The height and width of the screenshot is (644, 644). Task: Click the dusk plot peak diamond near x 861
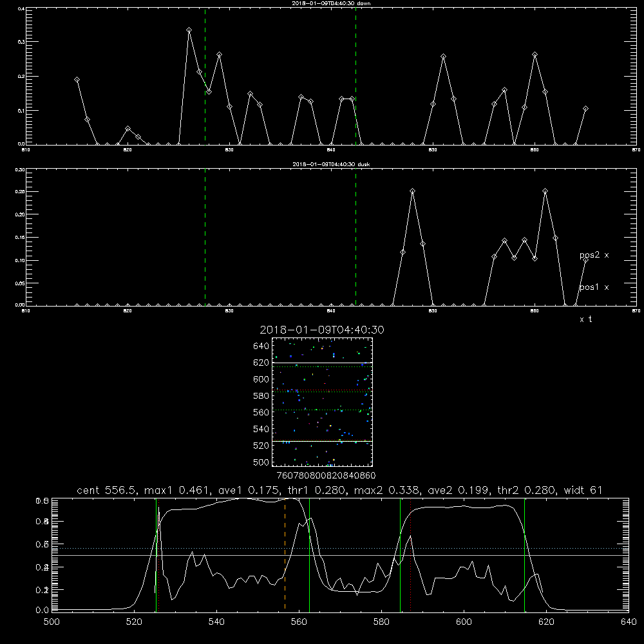[x=545, y=191]
